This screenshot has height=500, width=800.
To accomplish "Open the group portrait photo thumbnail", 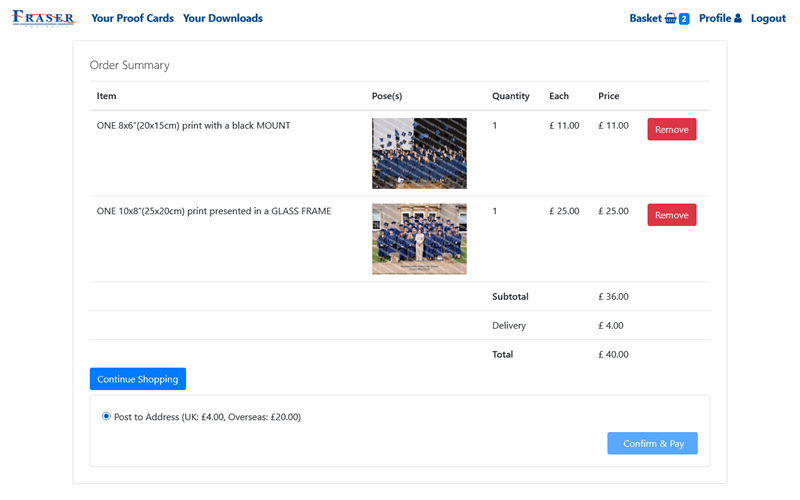I will click(x=419, y=239).
